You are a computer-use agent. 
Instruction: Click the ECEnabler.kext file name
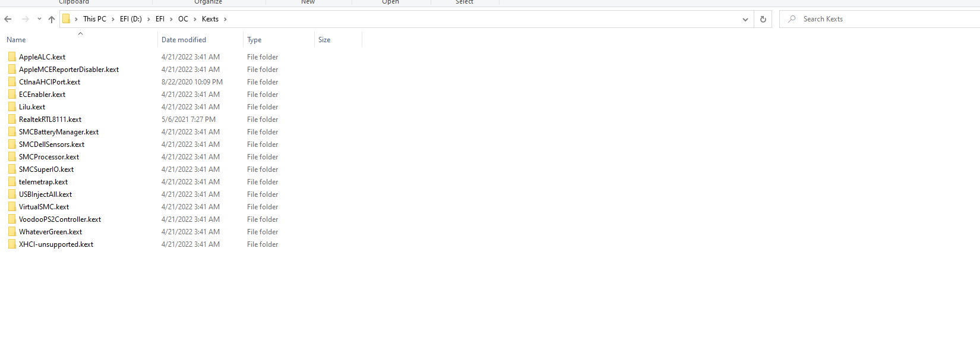coord(42,95)
